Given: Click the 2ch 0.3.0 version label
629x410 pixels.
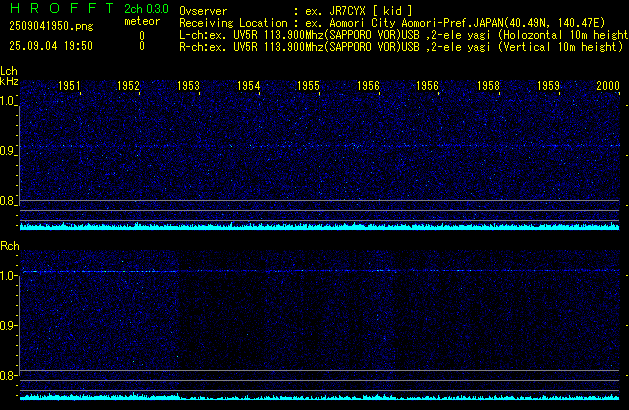Looking at the screenshot, I should point(146,8).
